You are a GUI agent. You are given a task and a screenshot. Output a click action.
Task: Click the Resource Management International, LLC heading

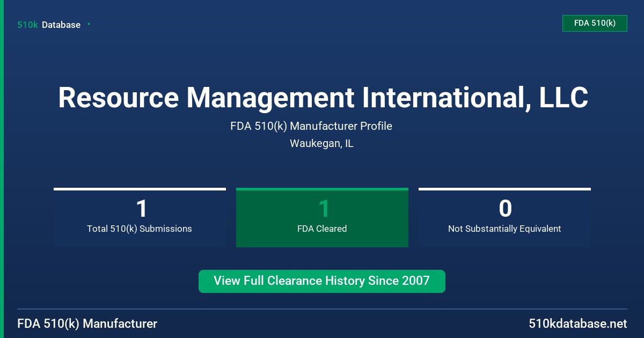(323, 98)
